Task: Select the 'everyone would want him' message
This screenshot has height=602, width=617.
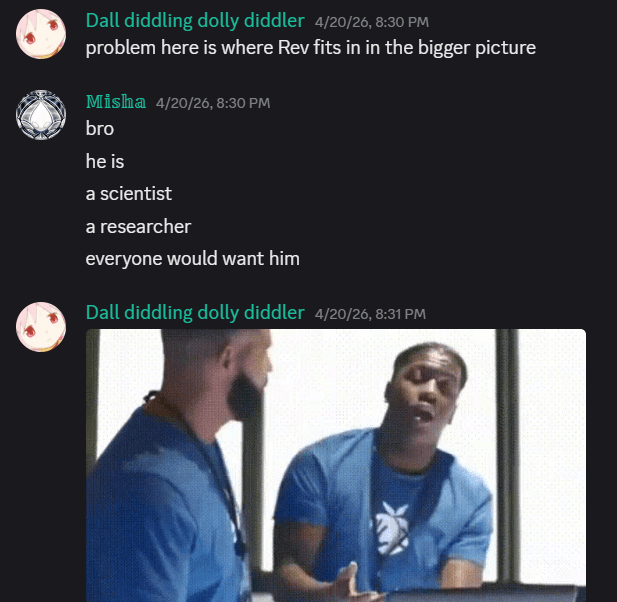Action: [x=193, y=259]
